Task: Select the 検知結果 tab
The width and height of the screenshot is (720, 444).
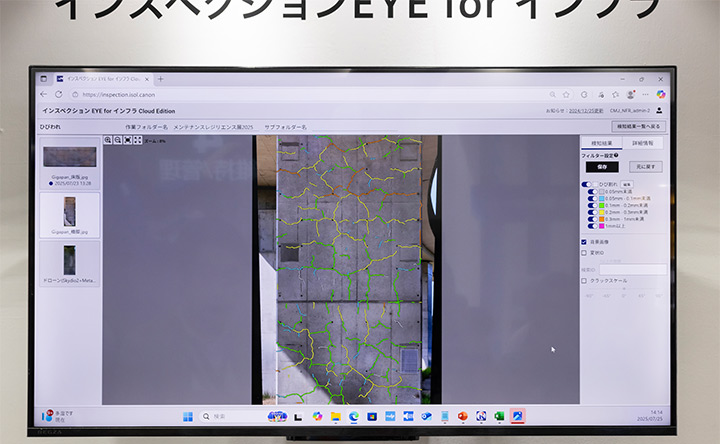Action: pyautogui.click(x=600, y=142)
